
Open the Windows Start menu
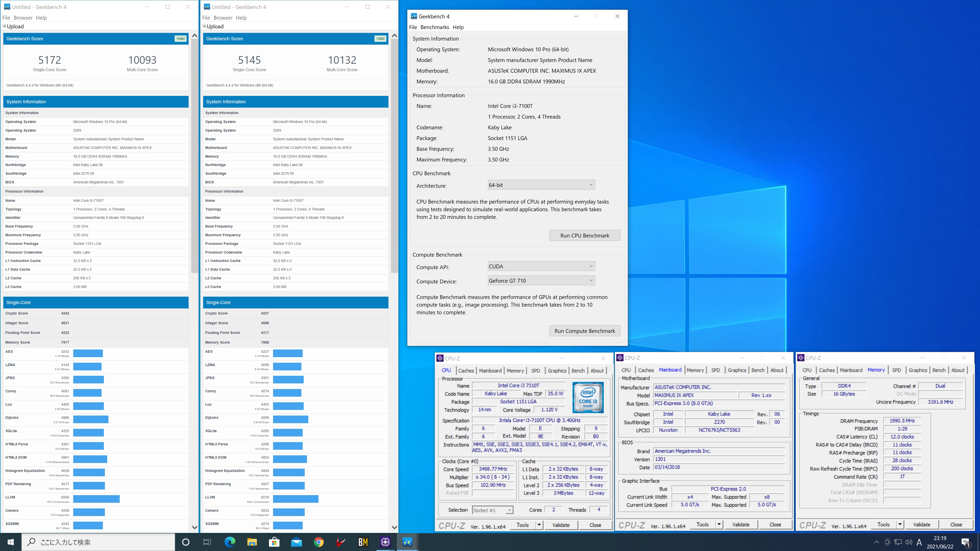pyautogui.click(x=11, y=542)
